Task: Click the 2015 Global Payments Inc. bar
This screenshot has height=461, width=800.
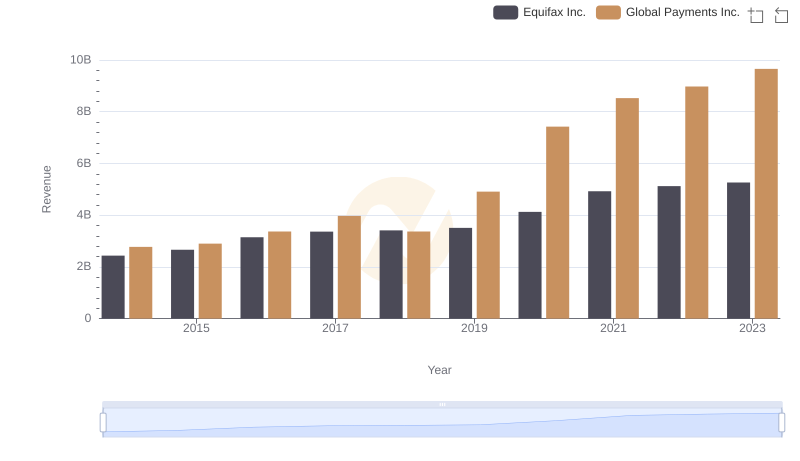Action: point(210,281)
